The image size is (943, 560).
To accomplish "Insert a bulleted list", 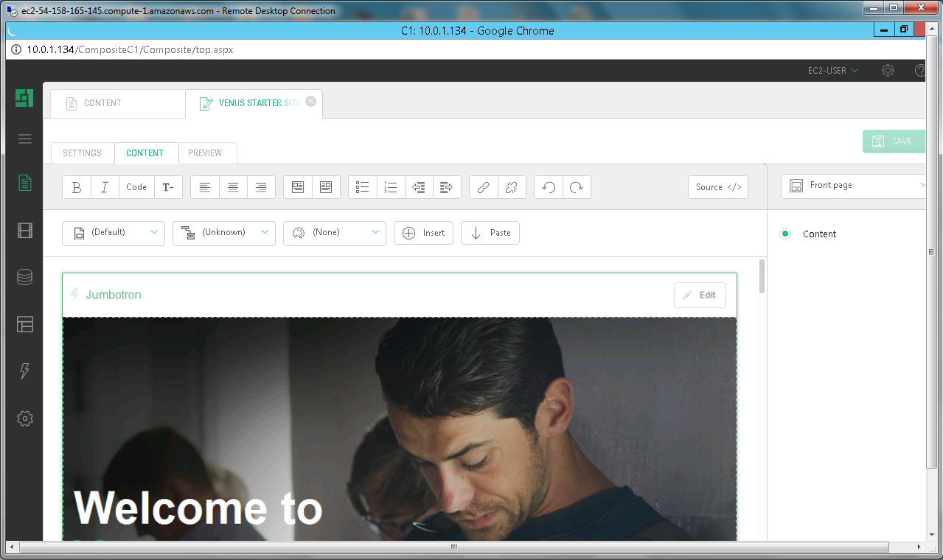I will click(x=362, y=187).
